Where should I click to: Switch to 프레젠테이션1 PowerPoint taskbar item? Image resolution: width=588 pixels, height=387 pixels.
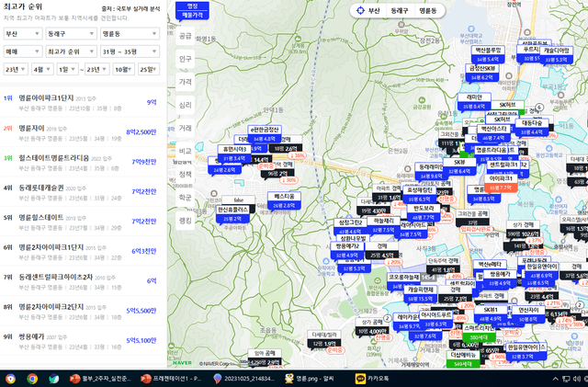click(x=171, y=379)
